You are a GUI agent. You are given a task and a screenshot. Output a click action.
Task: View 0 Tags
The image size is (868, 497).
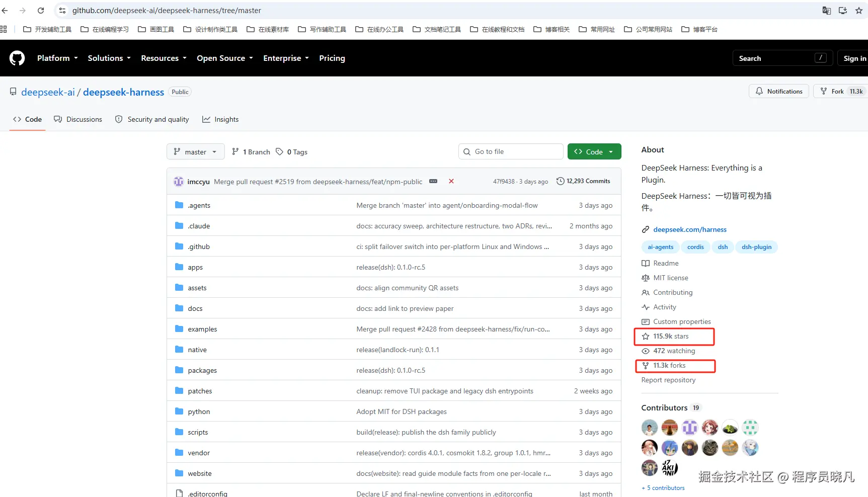pos(291,152)
